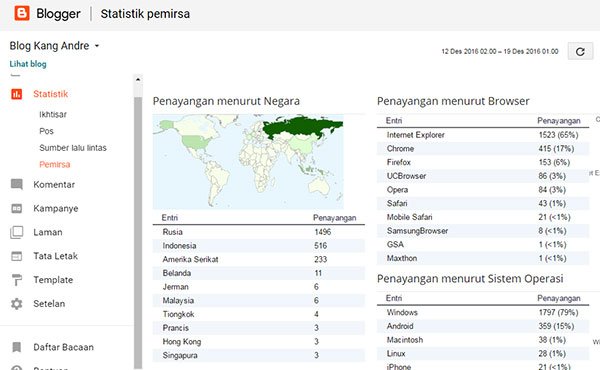The width and height of the screenshot is (600, 370).
Task: Click Penayangan menurut Sistem Operasi heading
Action: coord(470,279)
